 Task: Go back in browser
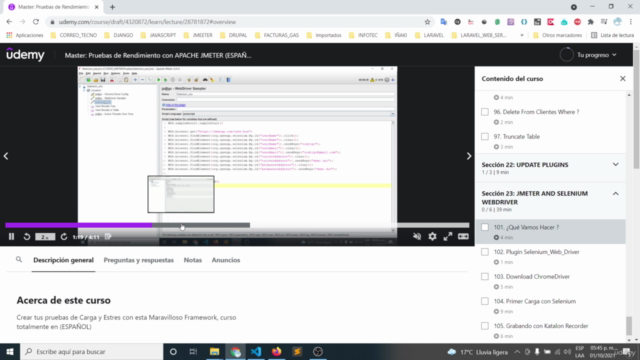pos(9,22)
